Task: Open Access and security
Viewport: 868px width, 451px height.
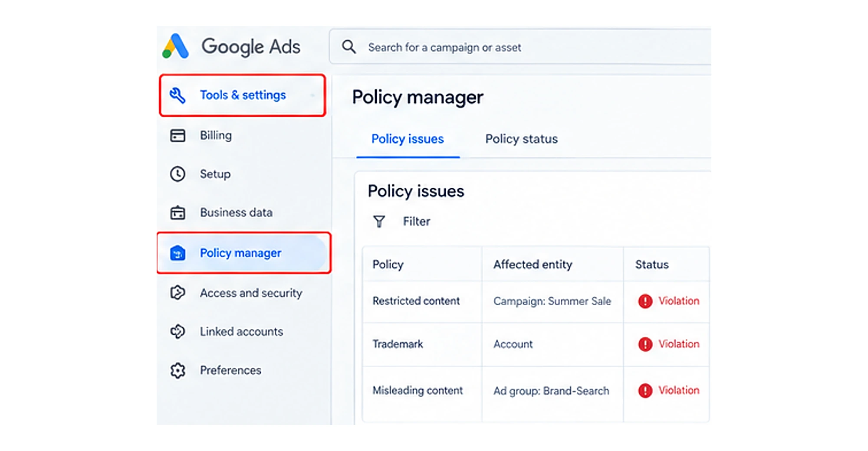Action: 251,293
